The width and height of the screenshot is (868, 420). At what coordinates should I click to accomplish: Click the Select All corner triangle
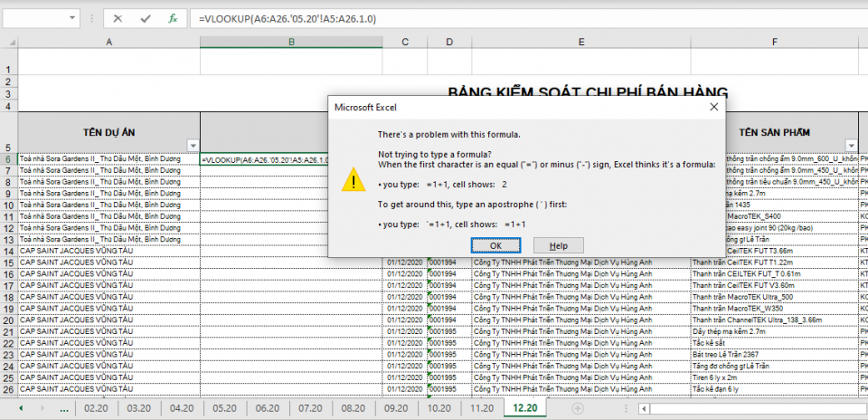(9, 42)
